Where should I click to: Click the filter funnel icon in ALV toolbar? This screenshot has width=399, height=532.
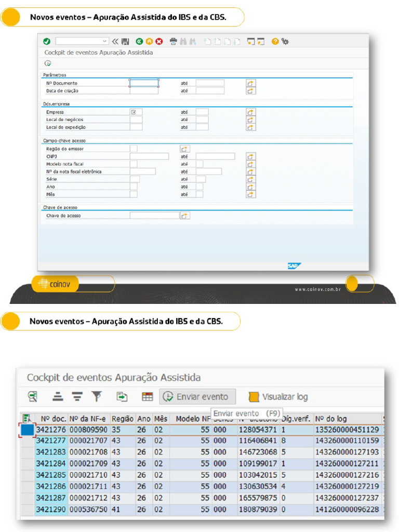[x=97, y=396]
